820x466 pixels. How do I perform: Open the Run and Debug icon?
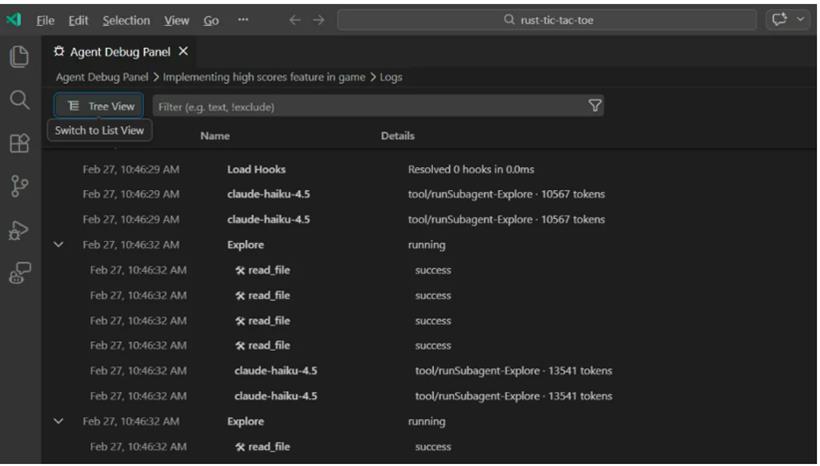click(18, 230)
